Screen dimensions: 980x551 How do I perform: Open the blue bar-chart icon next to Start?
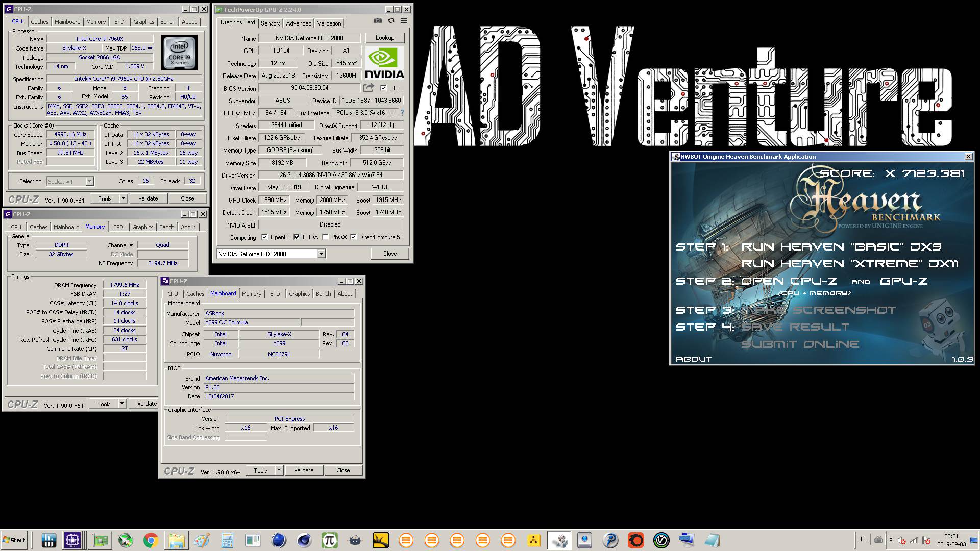(49, 540)
